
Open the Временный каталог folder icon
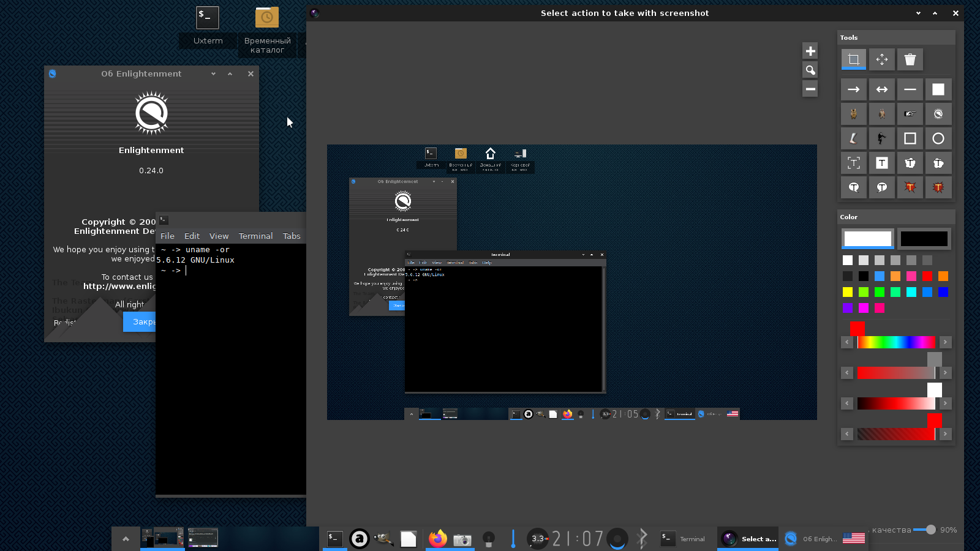pyautogui.click(x=267, y=30)
